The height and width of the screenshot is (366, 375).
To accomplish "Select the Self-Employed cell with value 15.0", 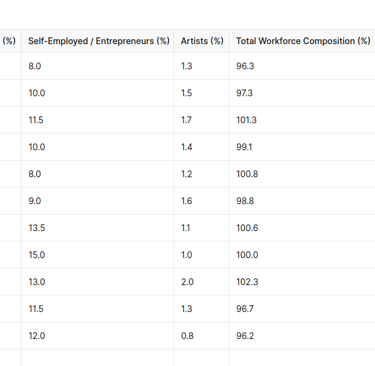I will (x=97, y=255).
